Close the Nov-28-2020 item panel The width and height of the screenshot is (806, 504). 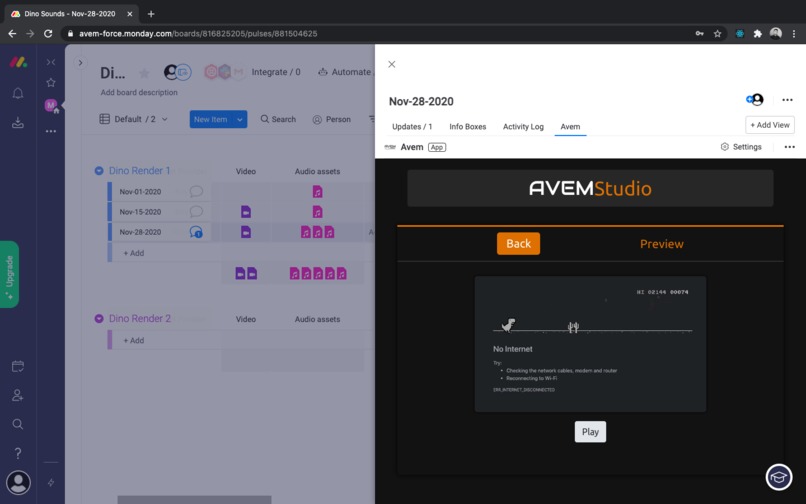point(392,64)
